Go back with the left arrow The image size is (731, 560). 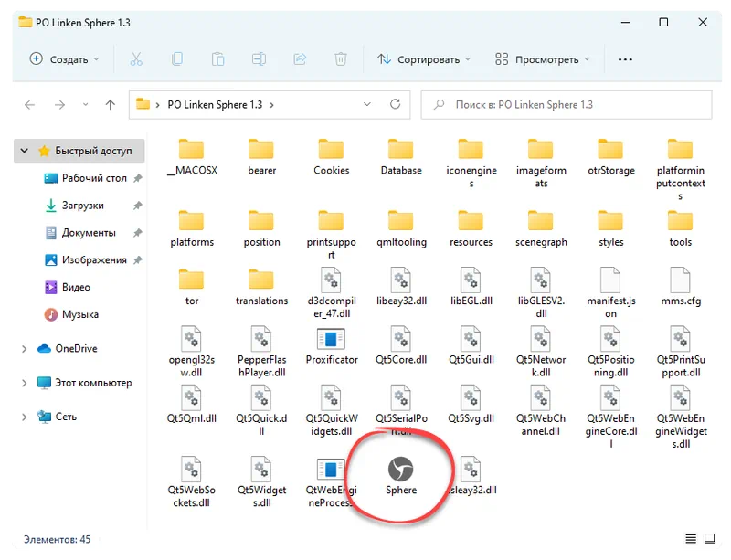(x=30, y=104)
